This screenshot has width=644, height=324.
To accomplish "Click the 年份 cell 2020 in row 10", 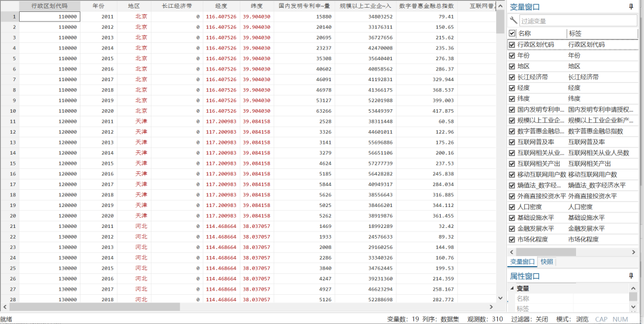I will [98, 111].
